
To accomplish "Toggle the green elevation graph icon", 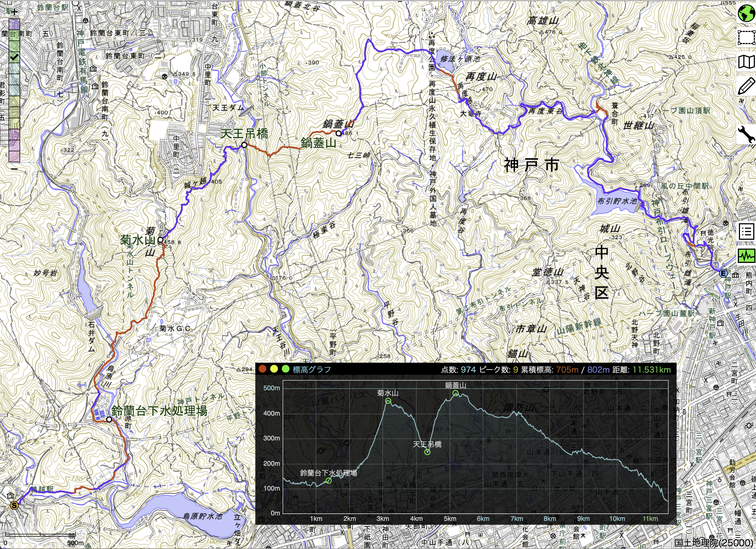I will click(x=746, y=255).
